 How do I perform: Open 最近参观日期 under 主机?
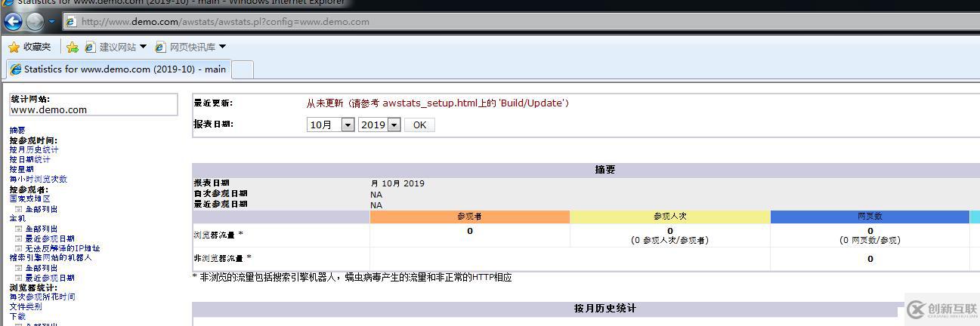click(x=50, y=238)
